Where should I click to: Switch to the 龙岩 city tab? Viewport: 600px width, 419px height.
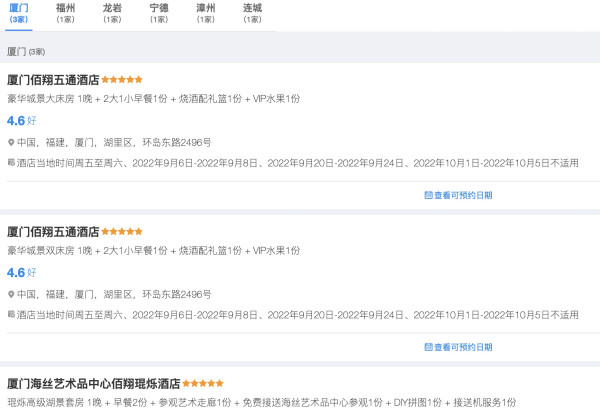click(112, 13)
